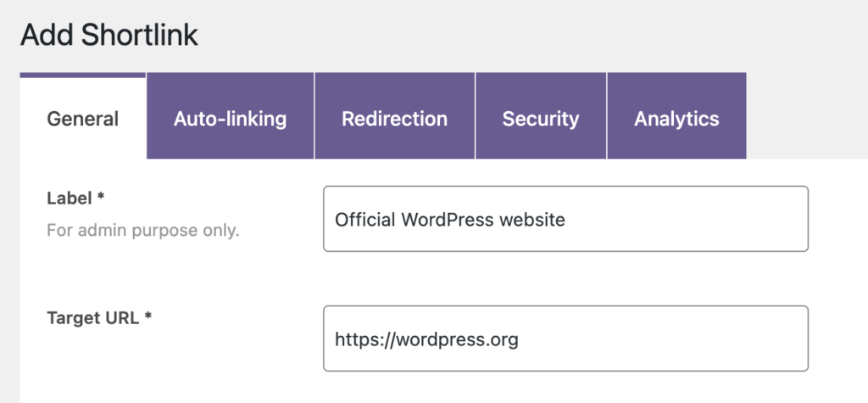
Task: Open the Analytics tab
Action: pos(676,116)
